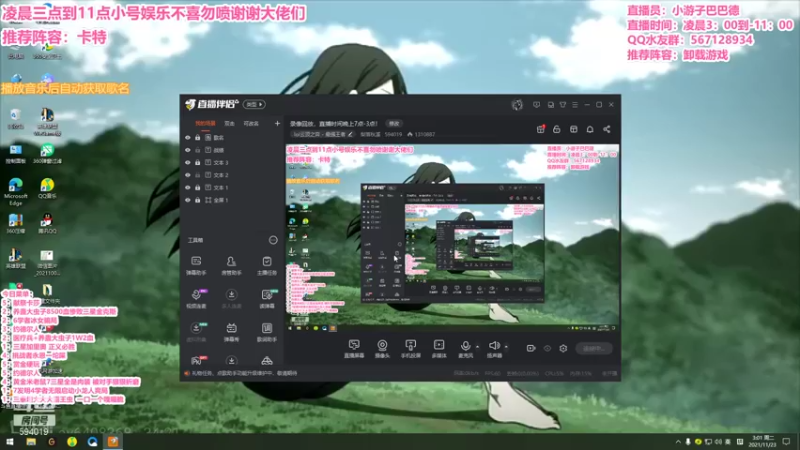Click the start streaming button

pyautogui.click(x=594, y=348)
